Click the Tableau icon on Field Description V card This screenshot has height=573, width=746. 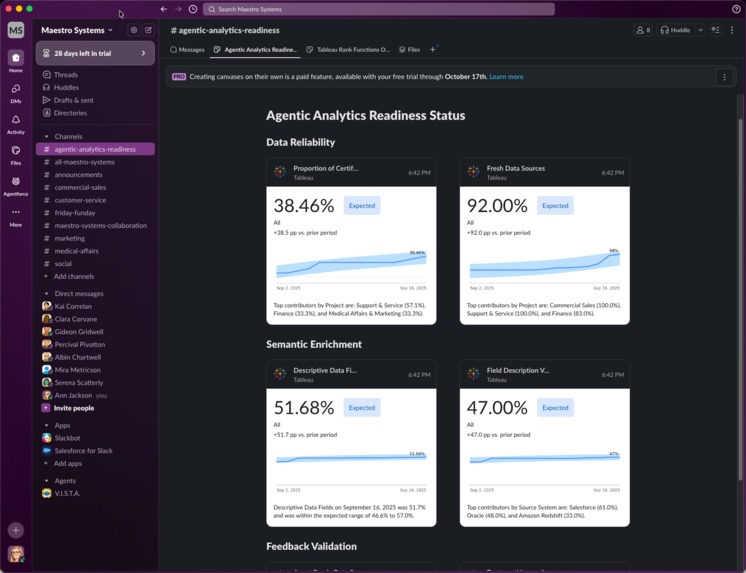click(x=473, y=374)
